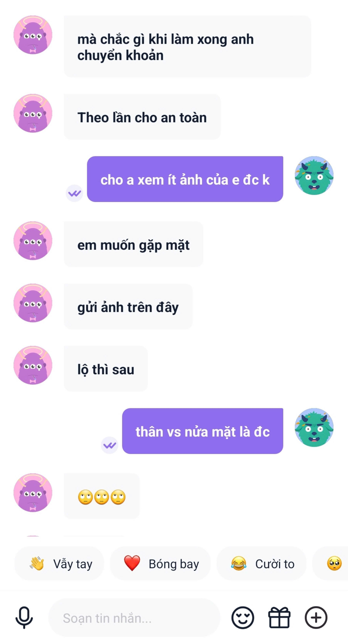Click the read-receipt checkmark beside 'thân vs nửa mặt' message
The image size is (348, 644).
109,445
